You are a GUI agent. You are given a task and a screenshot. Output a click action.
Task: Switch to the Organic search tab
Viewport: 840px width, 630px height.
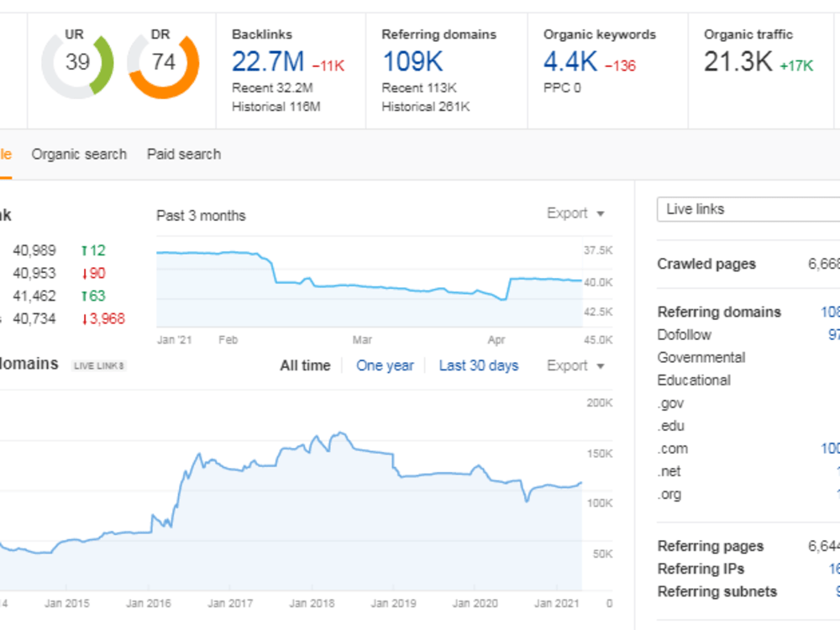79,155
